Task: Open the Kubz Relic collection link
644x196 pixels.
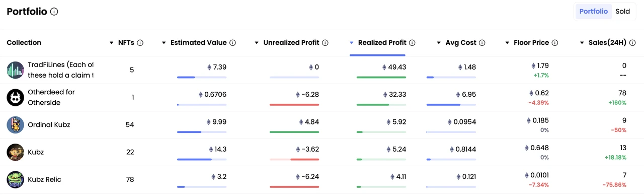Action: pos(45,179)
